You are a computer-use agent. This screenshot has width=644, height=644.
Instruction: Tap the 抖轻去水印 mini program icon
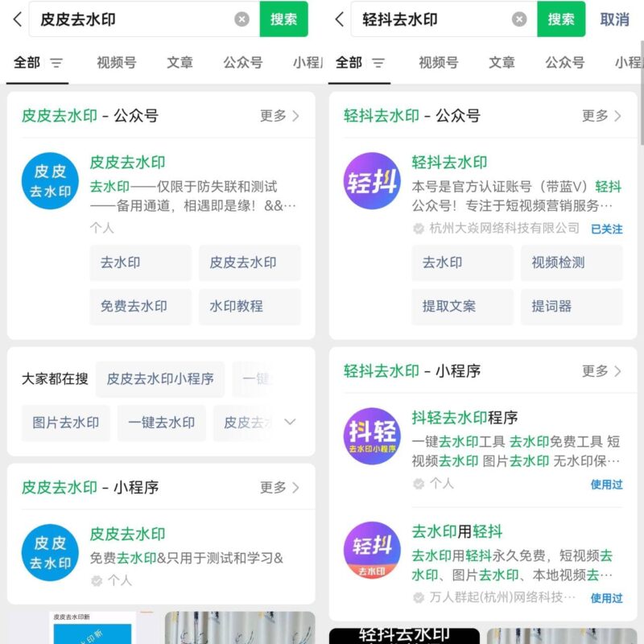[372, 436]
